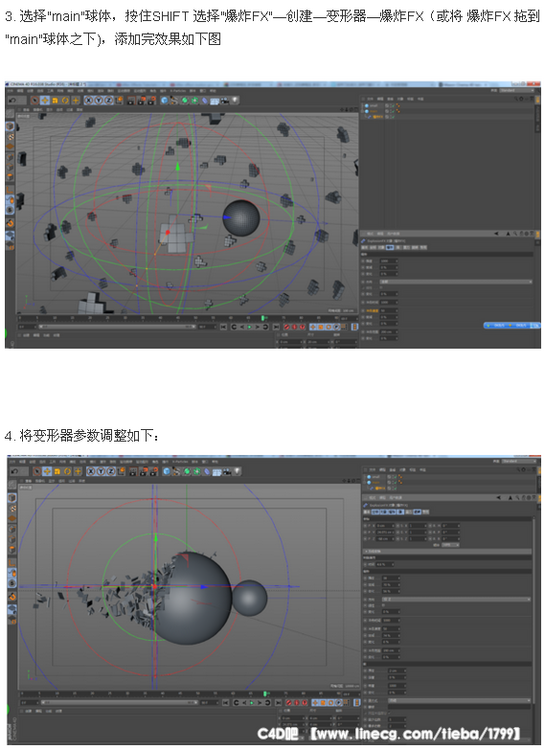
Task: Toggle Y axis lock in step 3 screenshot
Action: click(x=99, y=100)
